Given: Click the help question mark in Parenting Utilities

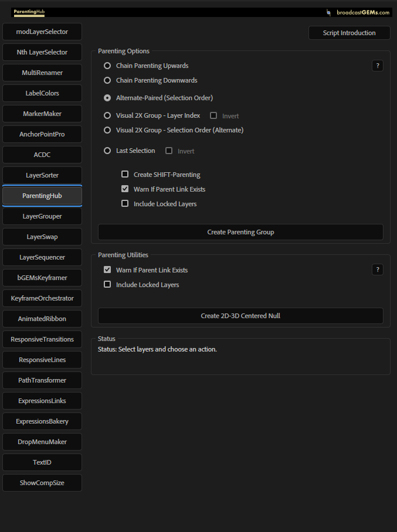Looking at the screenshot, I should click(378, 270).
